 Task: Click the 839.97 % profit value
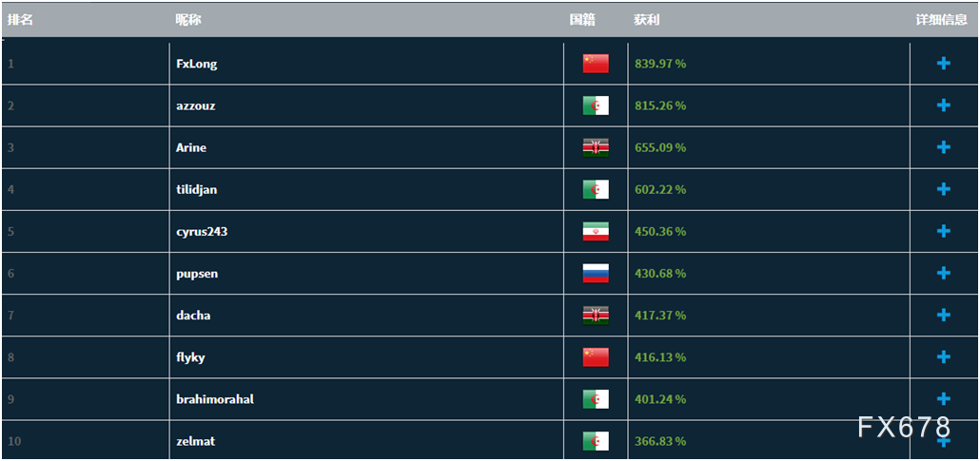[x=660, y=64]
